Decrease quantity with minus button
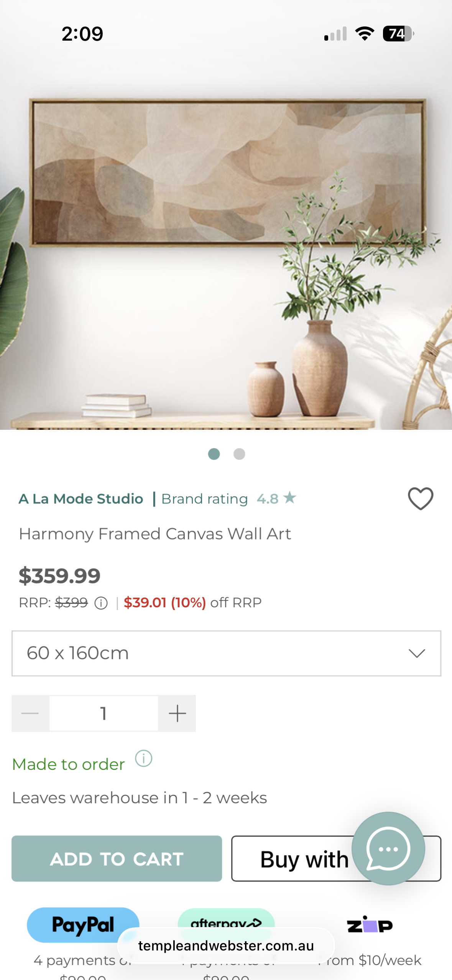This screenshot has height=980, width=452. (x=30, y=714)
